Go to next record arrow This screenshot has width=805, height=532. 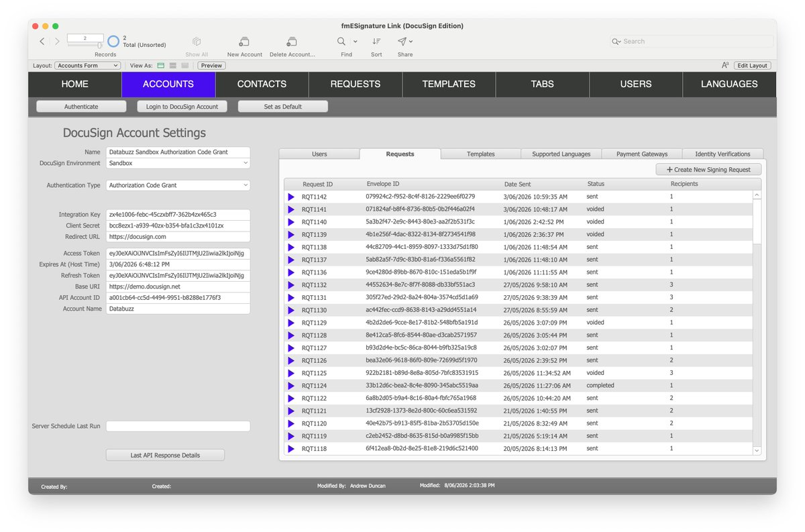coord(57,42)
